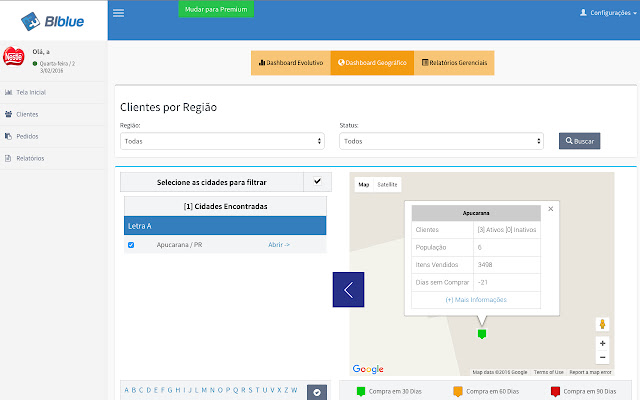640x400 pixels.
Task: Open Clientes in sidebar
Action: tap(53, 114)
